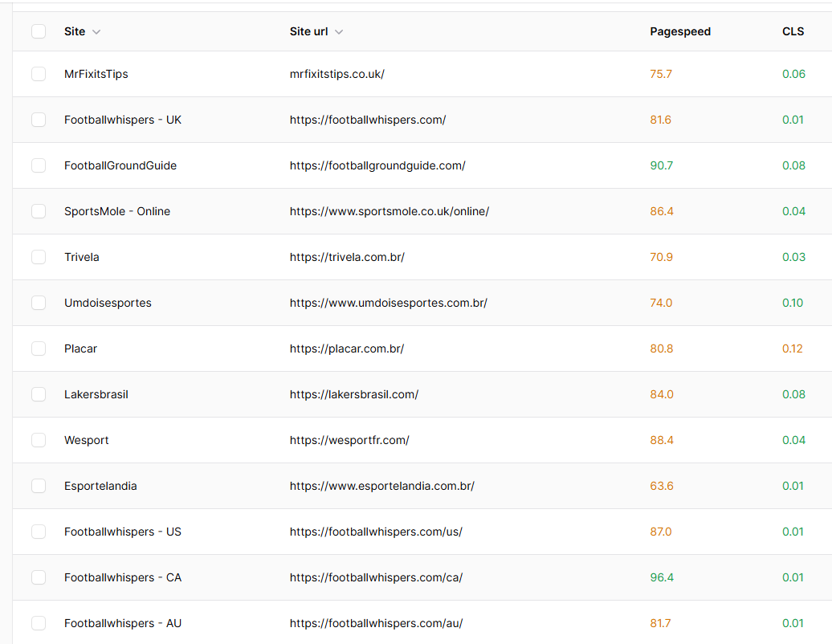Select the Lakersbrasil row checkbox
Viewport: 832px width, 644px height.
pyautogui.click(x=39, y=394)
